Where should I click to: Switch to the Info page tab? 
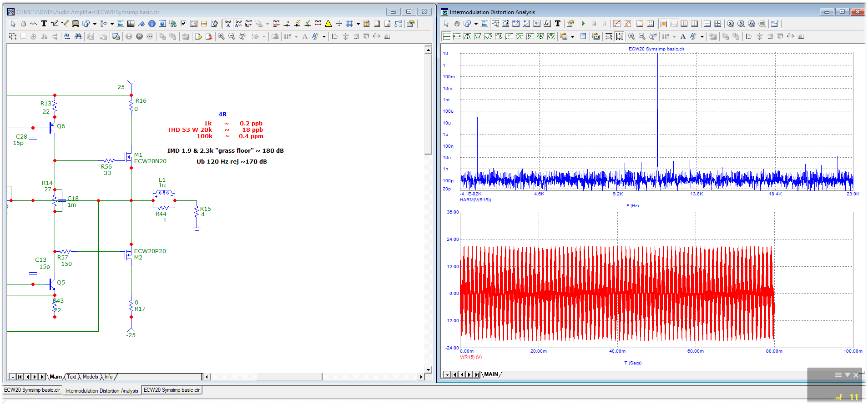[x=108, y=377]
